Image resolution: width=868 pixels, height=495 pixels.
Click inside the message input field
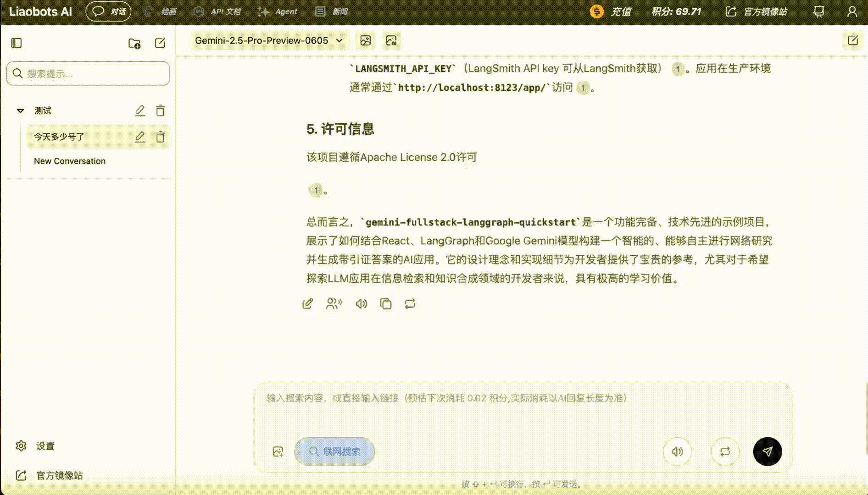point(505,399)
